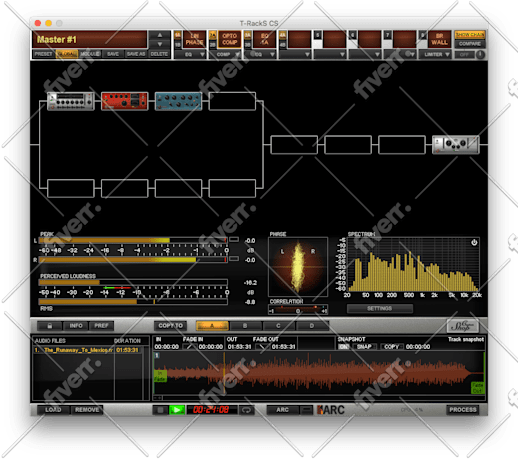This screenshot has width=518, height=459.
Task: Click the waveform horizontal scrollbar
Action: click(318, 398)
